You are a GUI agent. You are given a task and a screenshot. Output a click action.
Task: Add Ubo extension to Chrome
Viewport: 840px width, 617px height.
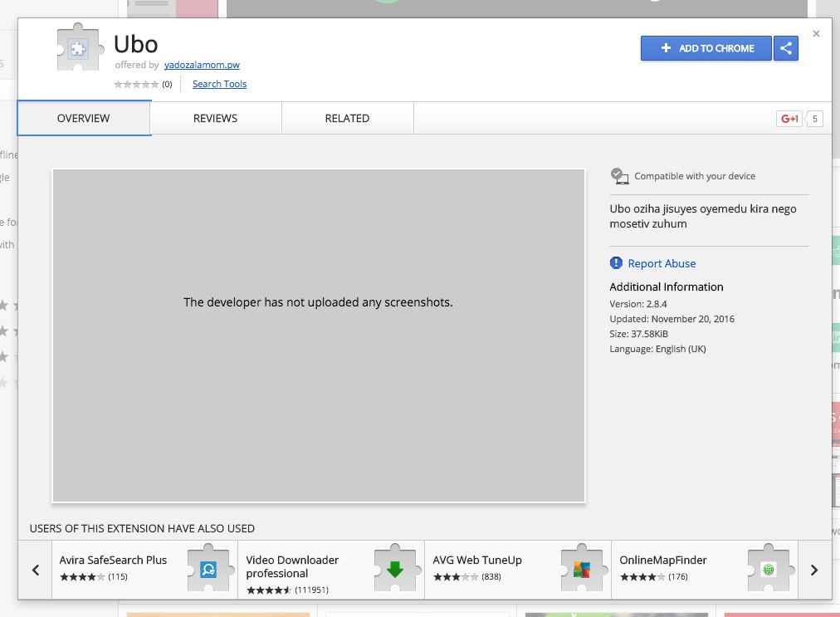click(x=706, y=48)
